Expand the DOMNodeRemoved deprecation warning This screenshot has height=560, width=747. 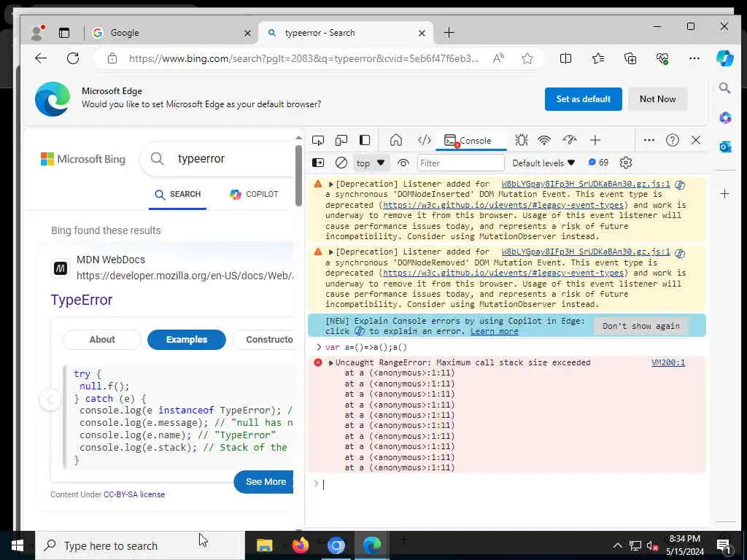pos(330,252)
